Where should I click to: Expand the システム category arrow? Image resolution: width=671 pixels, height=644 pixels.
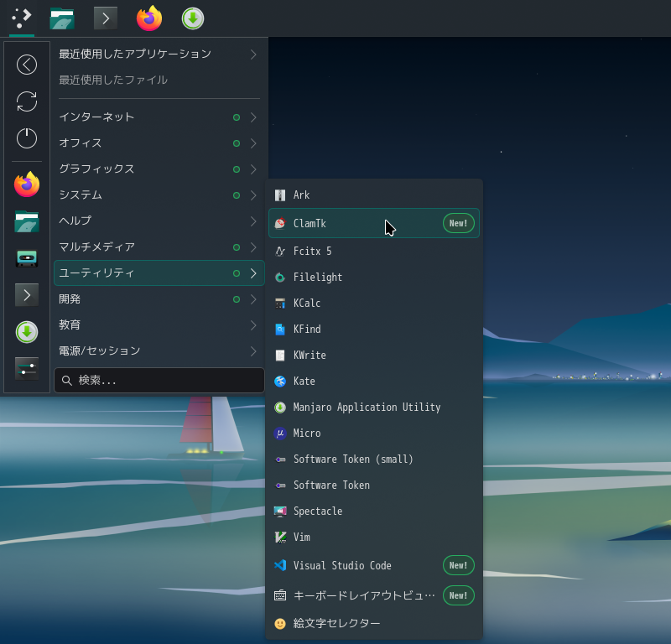253,195
